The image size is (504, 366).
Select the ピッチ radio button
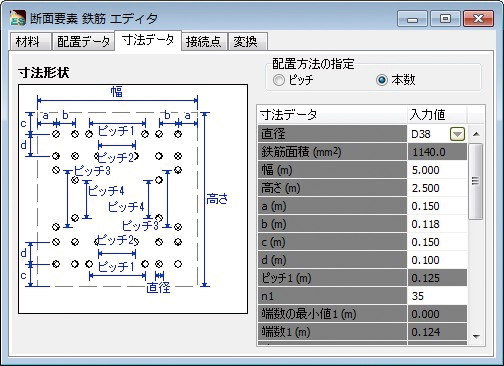coord(279,80)
